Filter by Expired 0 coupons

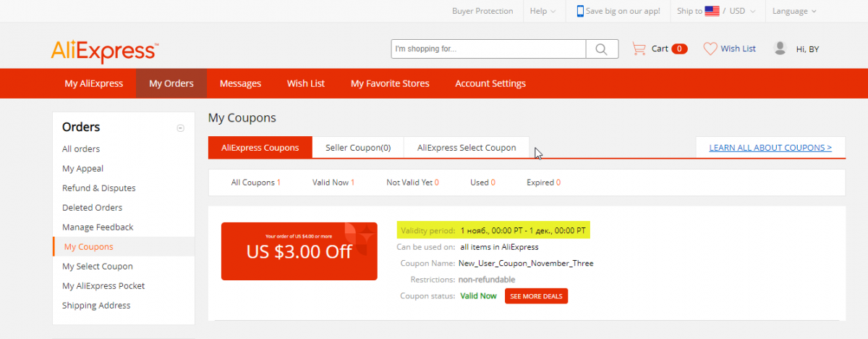pos(543,183)
